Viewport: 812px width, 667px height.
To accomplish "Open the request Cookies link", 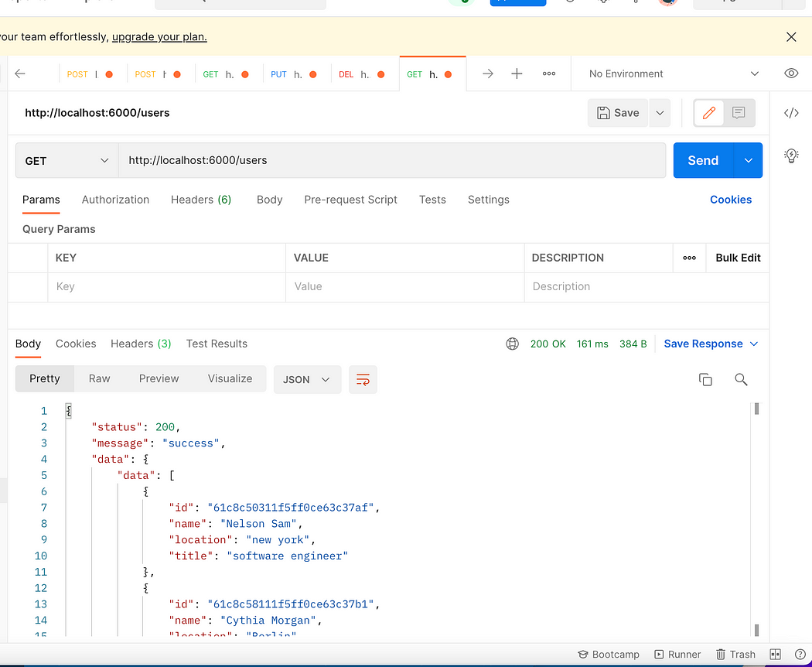I will click(x=731, y=200).
